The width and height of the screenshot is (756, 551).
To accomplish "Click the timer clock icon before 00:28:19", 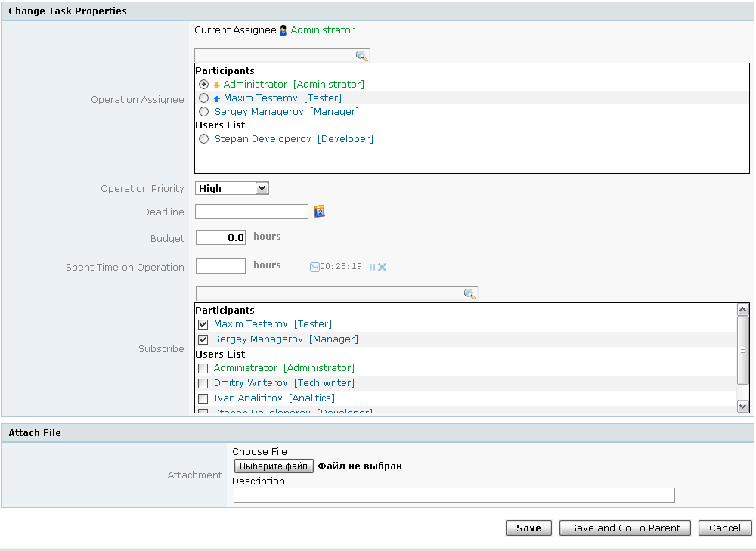I will 314,267.
